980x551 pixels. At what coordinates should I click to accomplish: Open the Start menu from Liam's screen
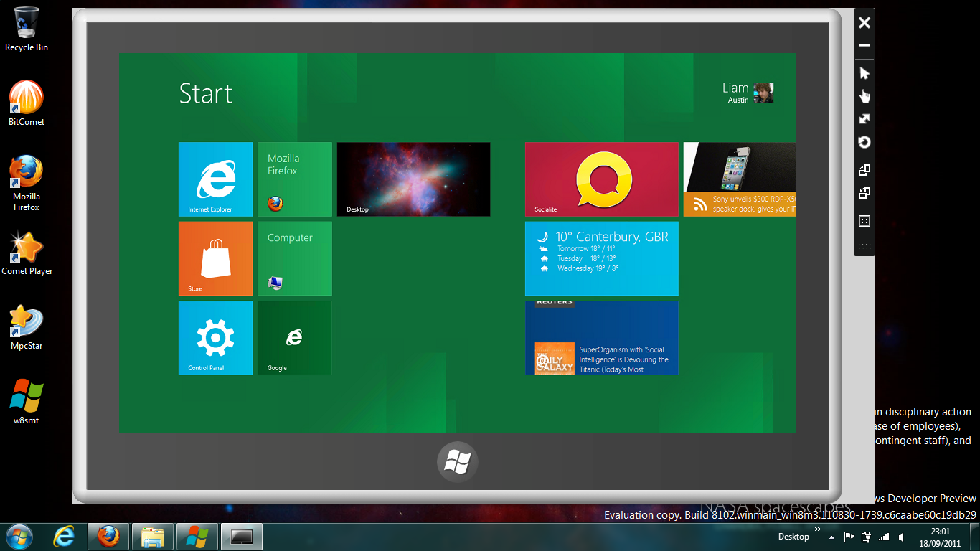457,461
